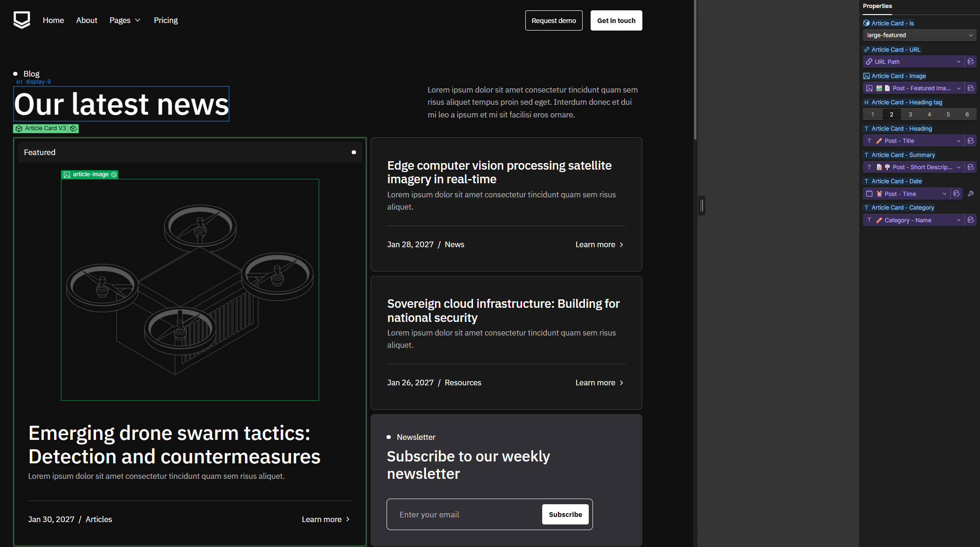Click the Articles category on Jan 30 card
This screenshot has height=547, width=980.
tap(99, 519)
